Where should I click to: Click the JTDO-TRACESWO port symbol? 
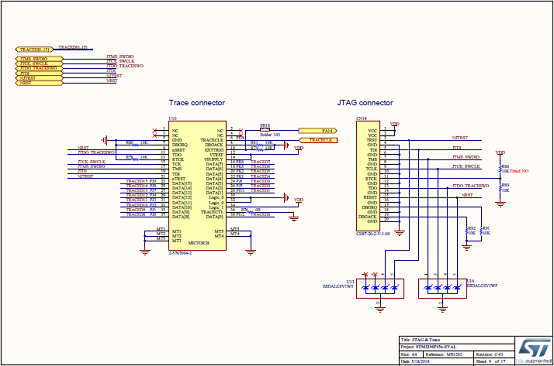[39, 68]
